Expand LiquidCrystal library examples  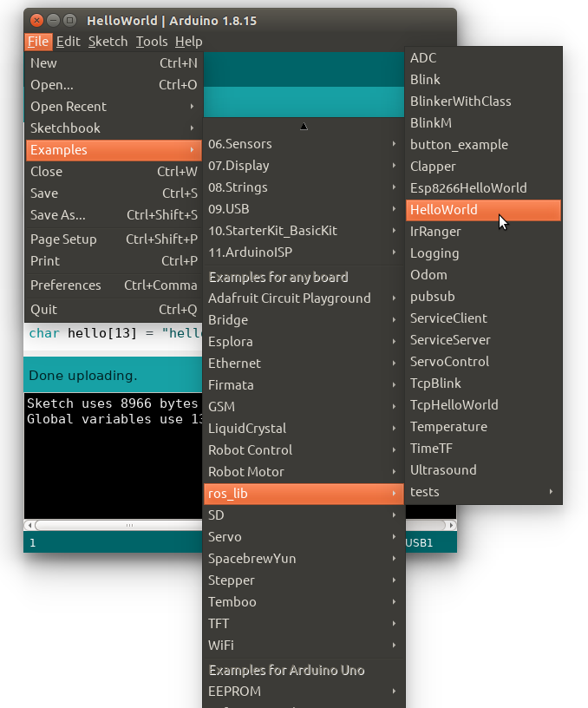[x=304, y=429]
